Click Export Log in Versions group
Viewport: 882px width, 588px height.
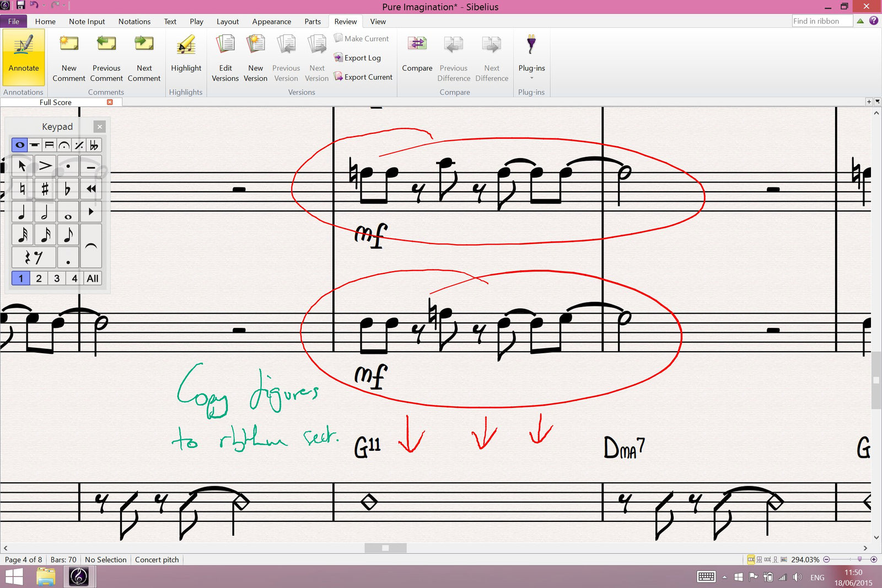[x=357, y=58]
